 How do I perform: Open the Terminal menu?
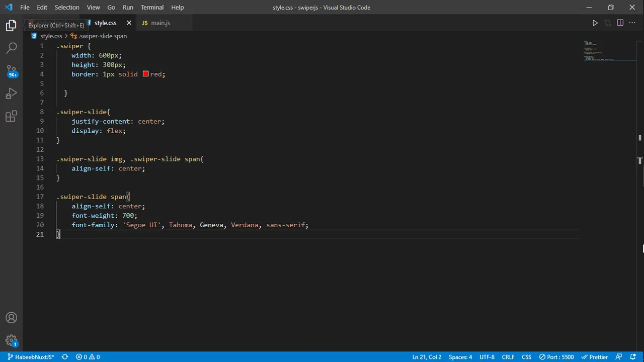(x=152, y=7)
